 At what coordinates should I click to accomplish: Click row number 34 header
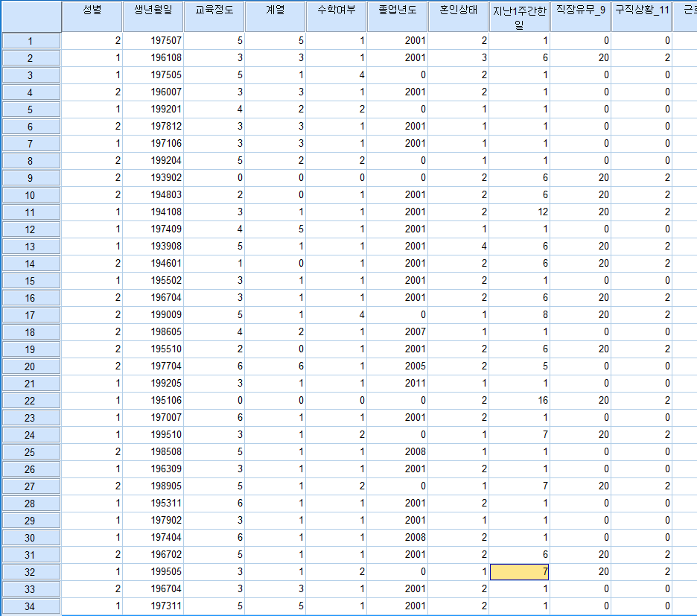31,606
